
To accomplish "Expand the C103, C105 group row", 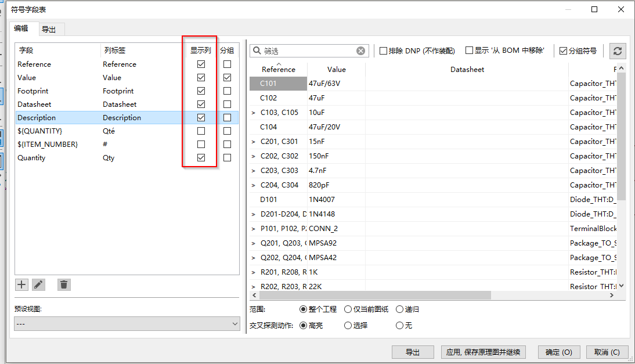I will point(254,113).
